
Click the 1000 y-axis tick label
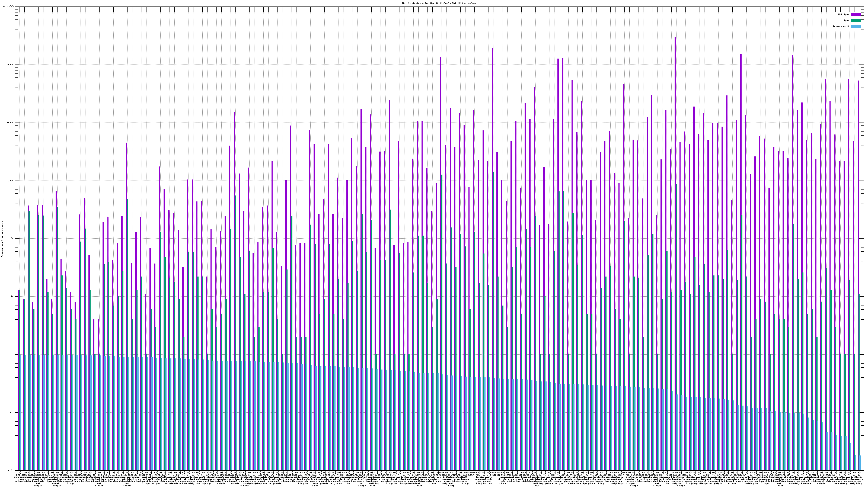click(11, 181)
